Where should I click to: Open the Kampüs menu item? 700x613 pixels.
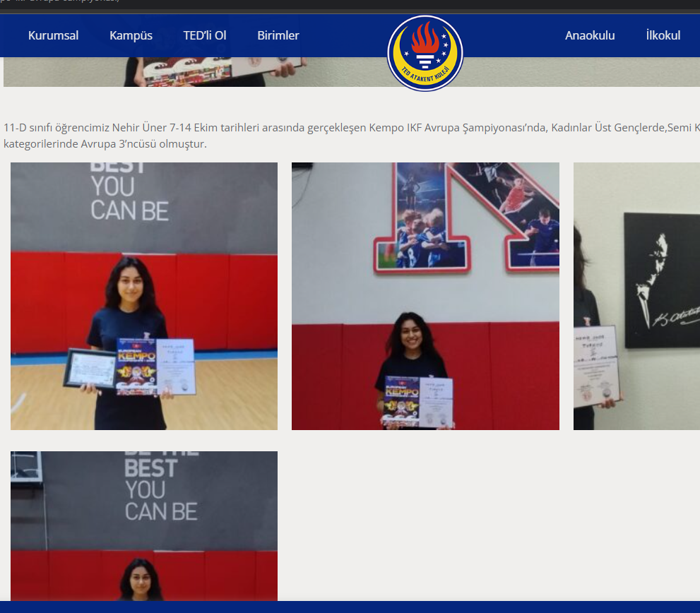point(131,35)
